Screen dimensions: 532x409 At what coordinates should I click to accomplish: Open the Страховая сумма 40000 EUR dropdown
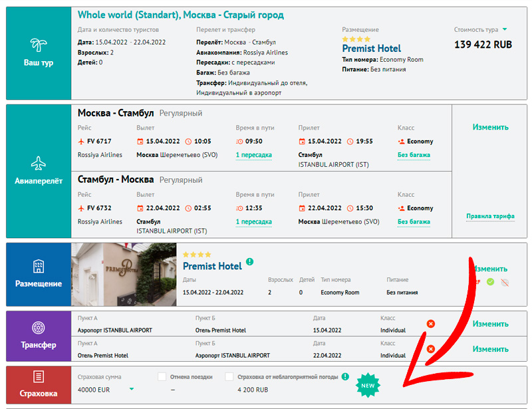coord(132,390)
